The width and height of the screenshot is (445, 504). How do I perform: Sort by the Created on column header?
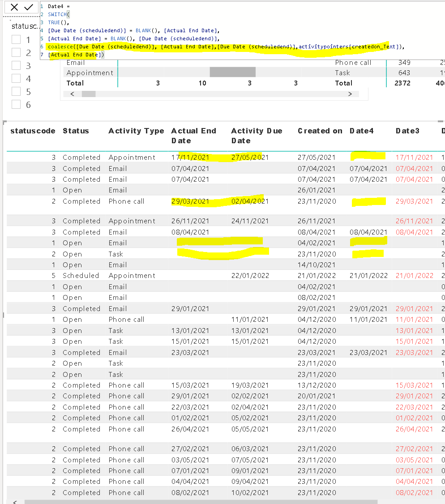[x=320, y=131]
